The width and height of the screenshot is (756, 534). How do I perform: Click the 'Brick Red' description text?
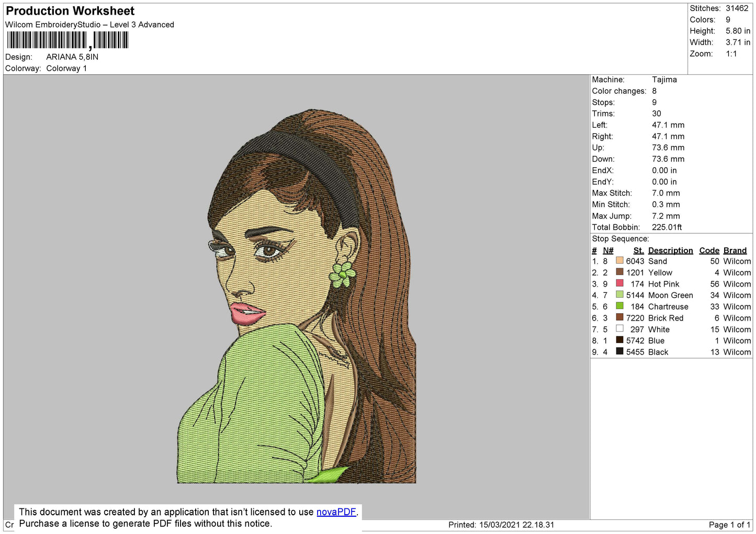[665, 318]
